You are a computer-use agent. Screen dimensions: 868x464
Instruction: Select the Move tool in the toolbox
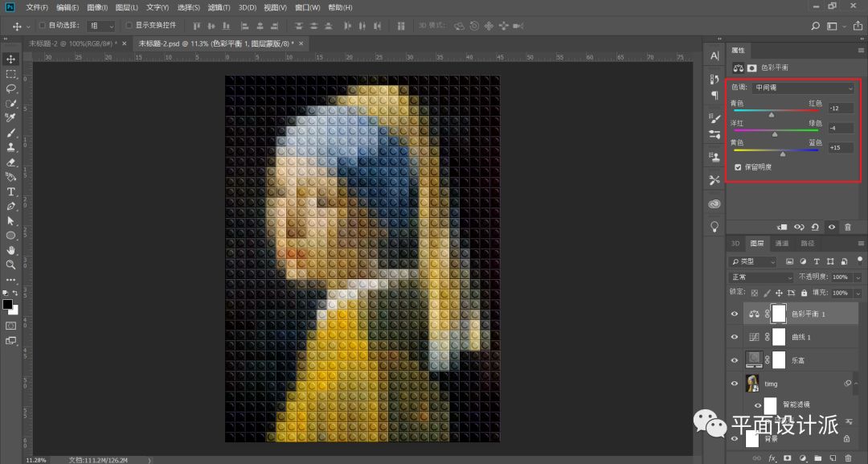[11, 59]
